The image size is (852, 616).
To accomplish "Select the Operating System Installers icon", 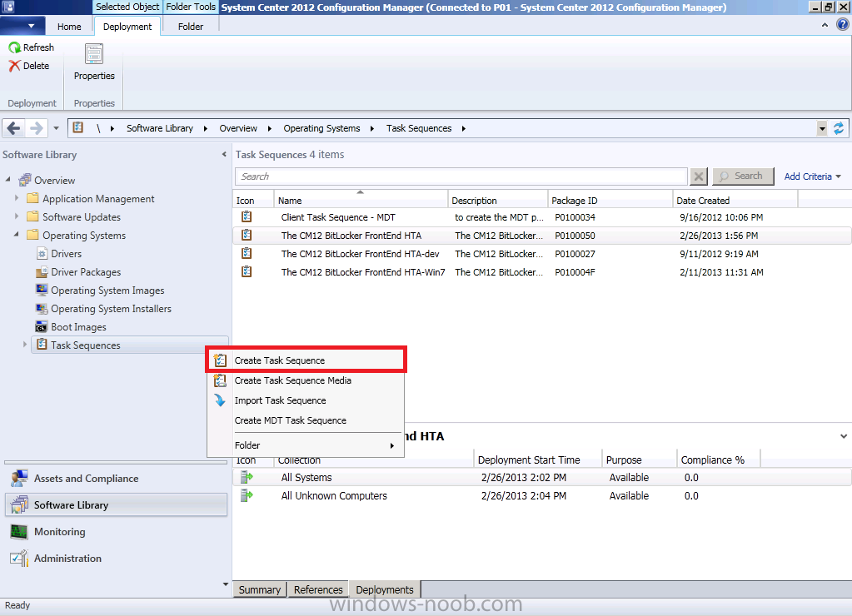I will click(42, 309).
